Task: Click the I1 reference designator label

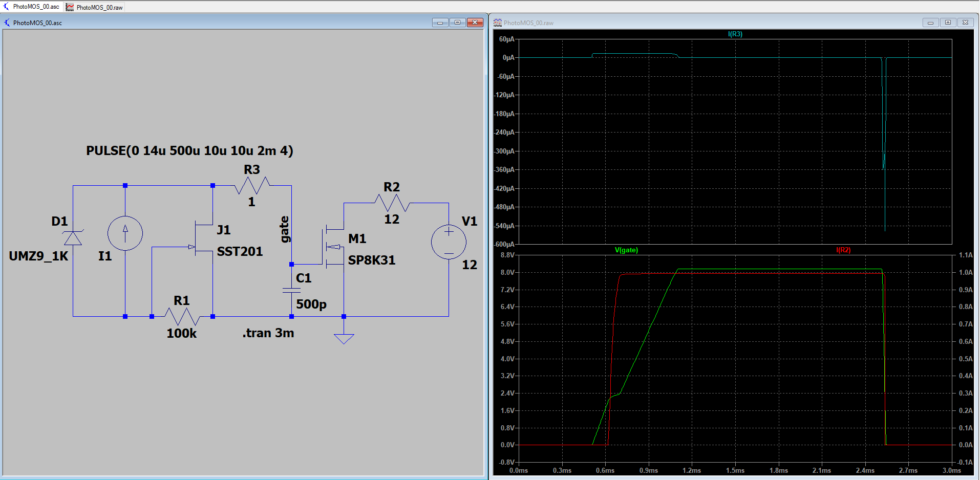Action: (105, 256)
